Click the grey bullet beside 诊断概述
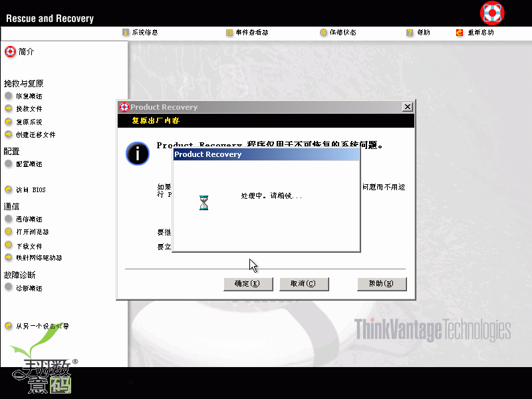532x399 pixels. click(x=9, y=287)
